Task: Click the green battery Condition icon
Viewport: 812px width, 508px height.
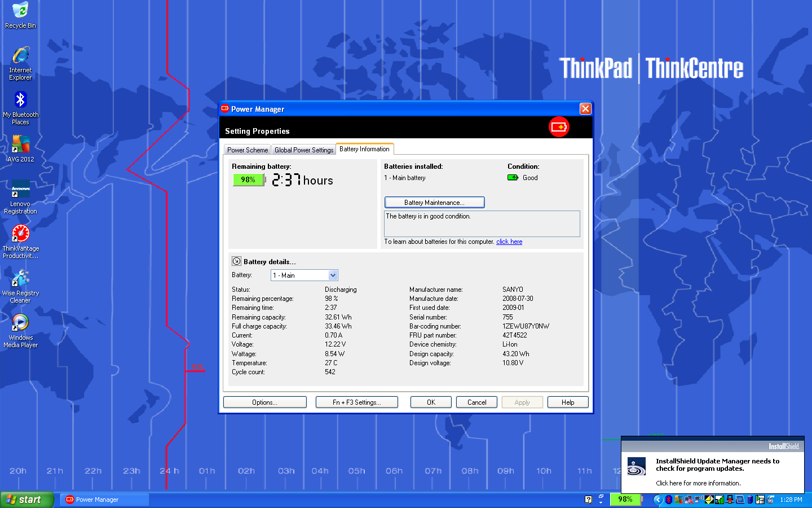Action: (513, 178)
